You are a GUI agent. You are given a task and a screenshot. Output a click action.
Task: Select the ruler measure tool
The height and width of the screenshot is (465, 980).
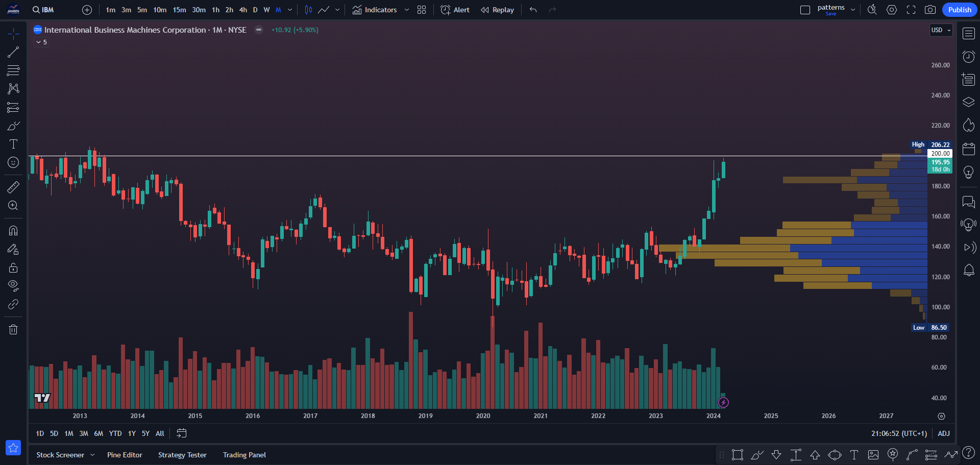(x=13, y=187)
